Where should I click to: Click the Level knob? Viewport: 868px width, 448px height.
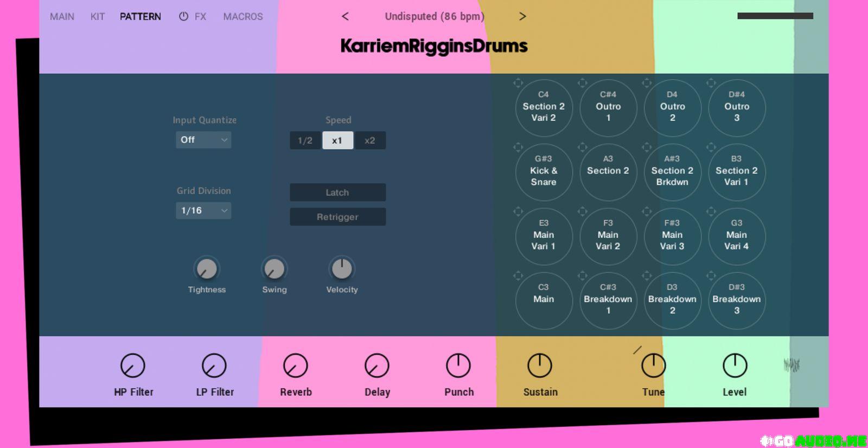click(x=735, y=366)
